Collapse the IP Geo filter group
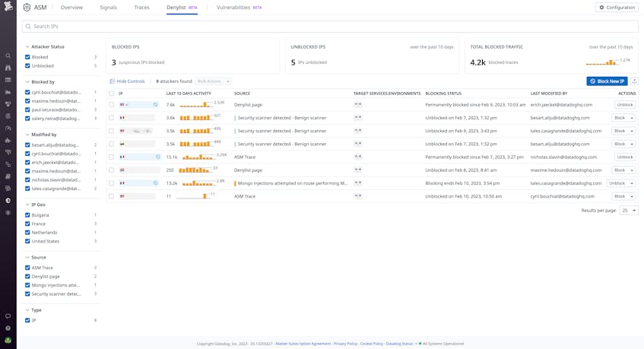This screenshot has width=644, height=349. pos(27,205)
